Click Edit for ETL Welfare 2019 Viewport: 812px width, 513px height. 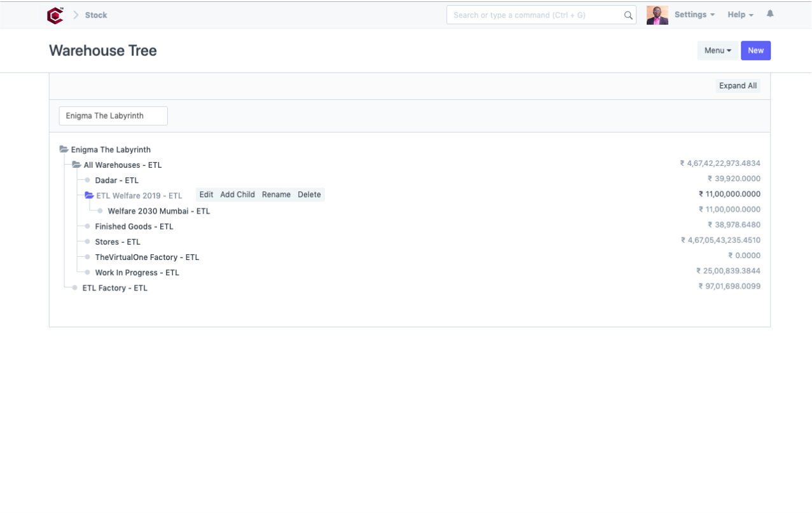(206, 195)
